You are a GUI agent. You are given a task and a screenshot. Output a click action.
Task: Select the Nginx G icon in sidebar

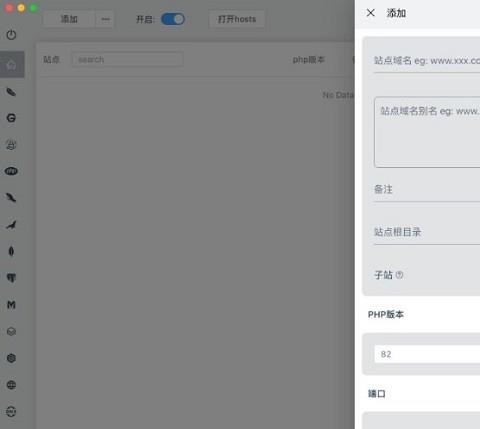[x=11, y=118]
